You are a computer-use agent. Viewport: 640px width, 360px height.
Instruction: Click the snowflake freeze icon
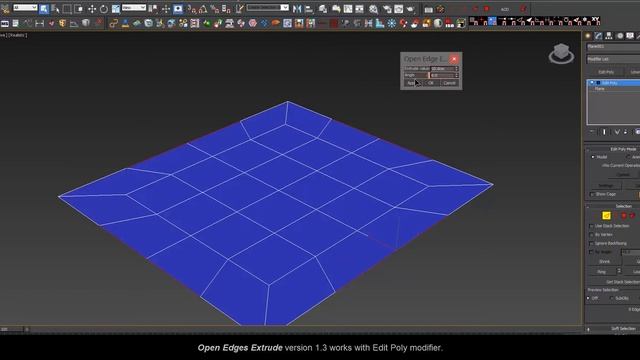(392, 24)
